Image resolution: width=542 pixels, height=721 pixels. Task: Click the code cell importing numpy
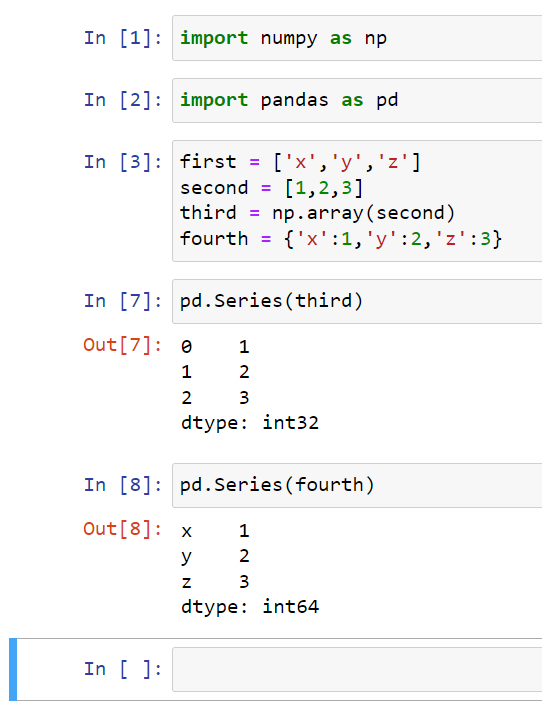tap(357, 38)
